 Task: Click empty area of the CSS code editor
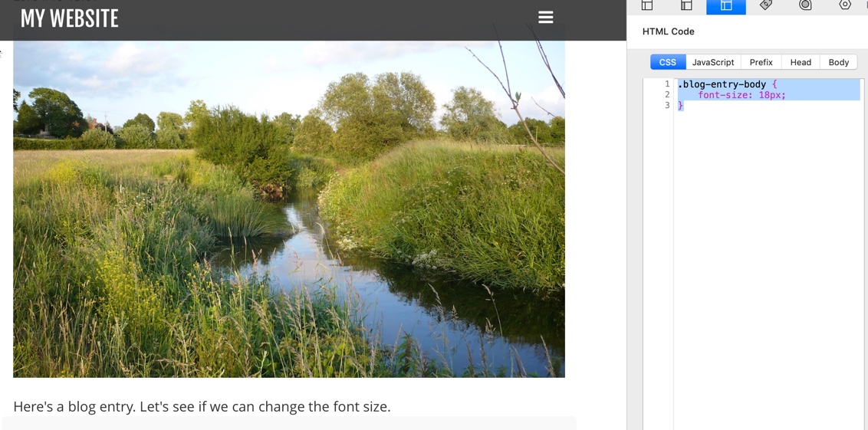(768, 266)
